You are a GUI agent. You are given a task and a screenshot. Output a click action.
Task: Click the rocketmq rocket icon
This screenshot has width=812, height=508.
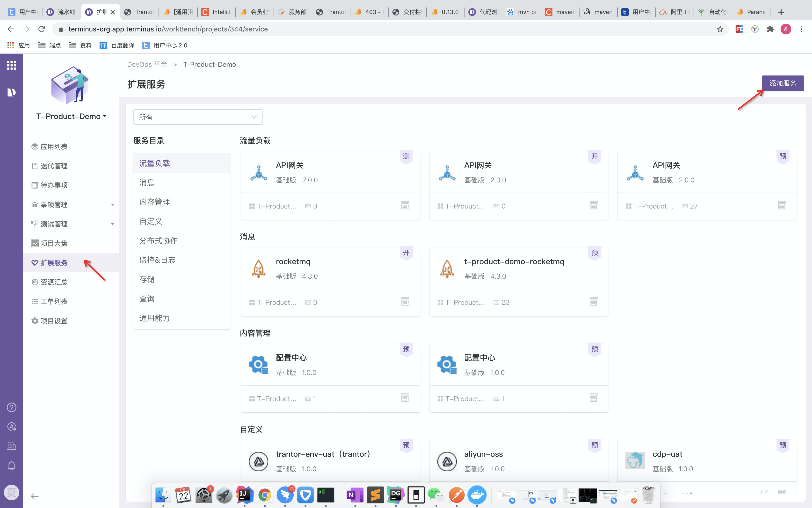tap(258, 269)
